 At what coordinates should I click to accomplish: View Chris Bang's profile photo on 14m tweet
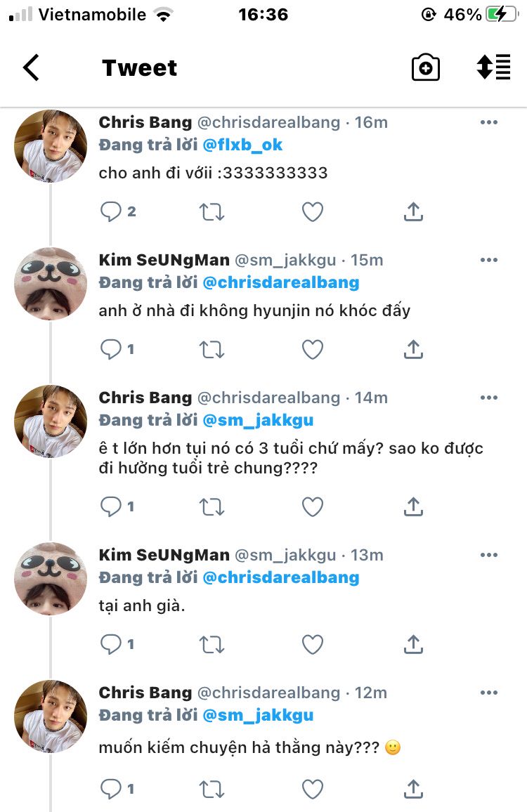click(51, 421)
